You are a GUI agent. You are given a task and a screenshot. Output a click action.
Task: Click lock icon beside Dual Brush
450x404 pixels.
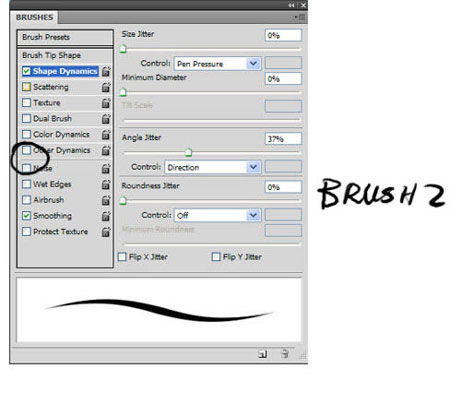pyautogui.click(x=106, y=119)
